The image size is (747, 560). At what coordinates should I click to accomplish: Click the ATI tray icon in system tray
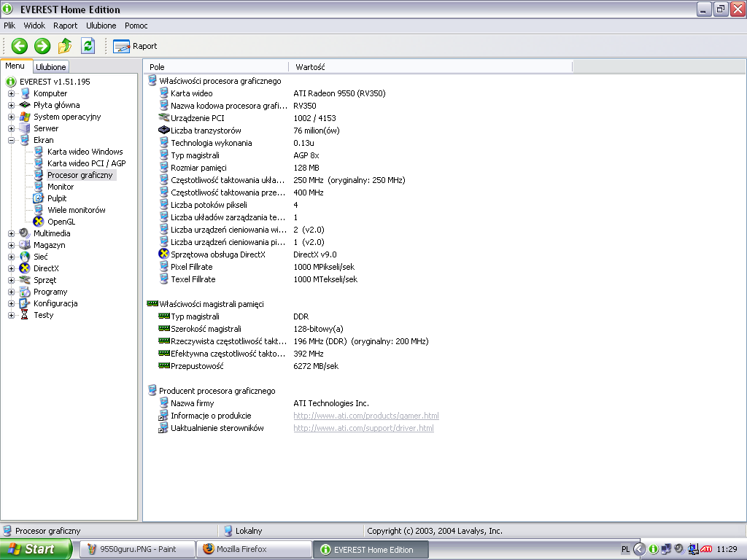pyautogui.click(x=706, y=549)
